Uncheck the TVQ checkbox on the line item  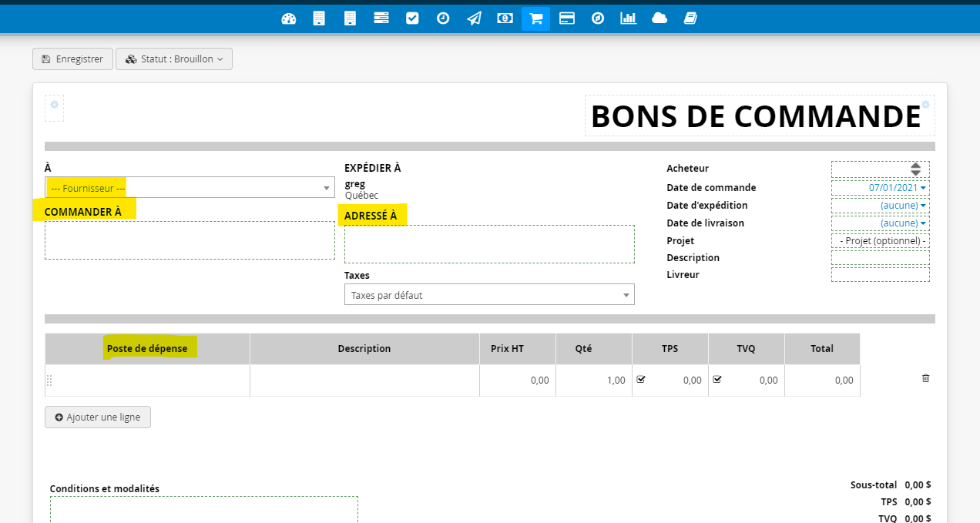pyautogui.click(x=717, y=378)
